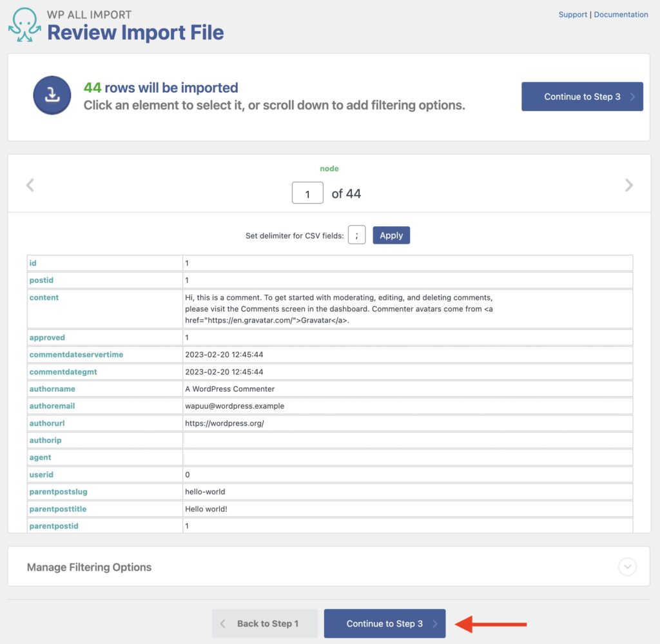Click the bottom Continue to Step 3 button
660x644 pixels.
tap(385, 623)
